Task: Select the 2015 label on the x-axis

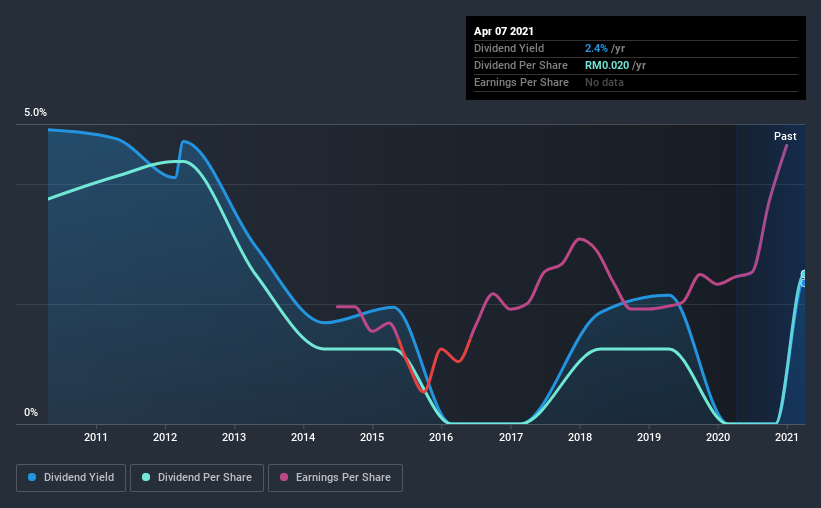Action: 372,437
